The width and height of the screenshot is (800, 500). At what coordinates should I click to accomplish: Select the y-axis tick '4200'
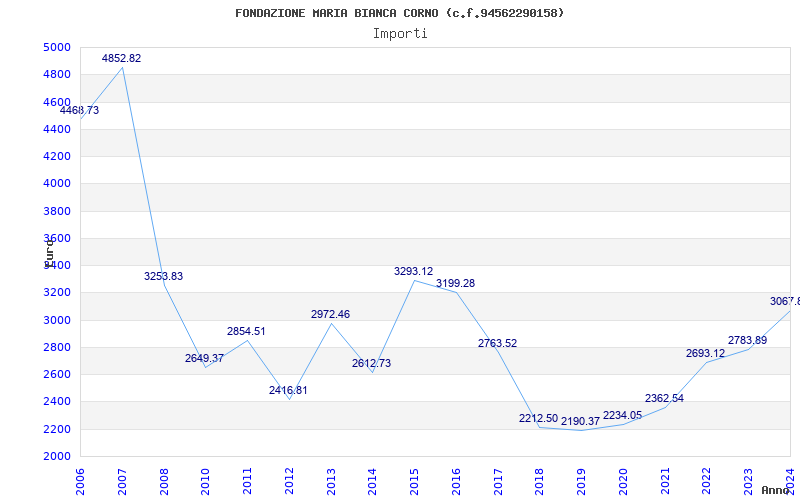57,156
